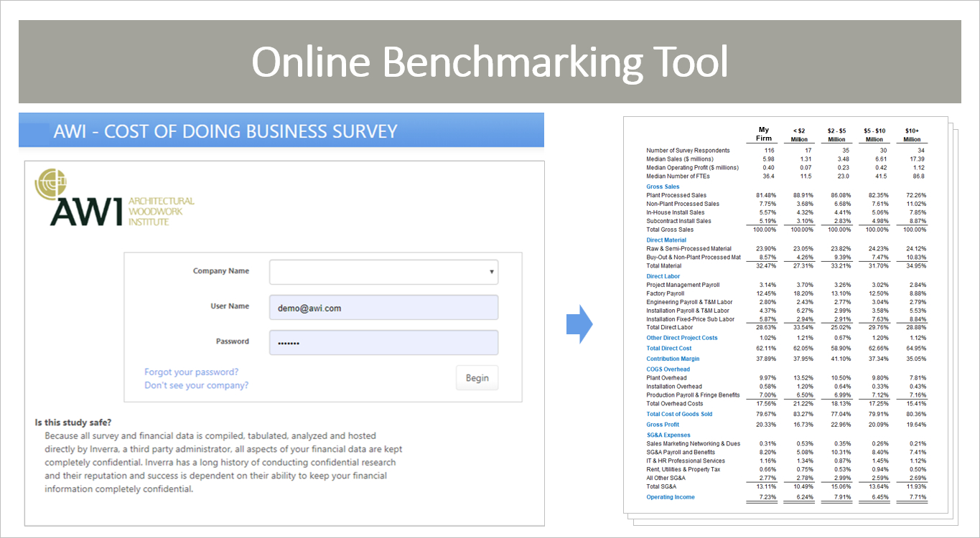Click the 'User Name' label
The image size is (980, 538).
[230, 306]
